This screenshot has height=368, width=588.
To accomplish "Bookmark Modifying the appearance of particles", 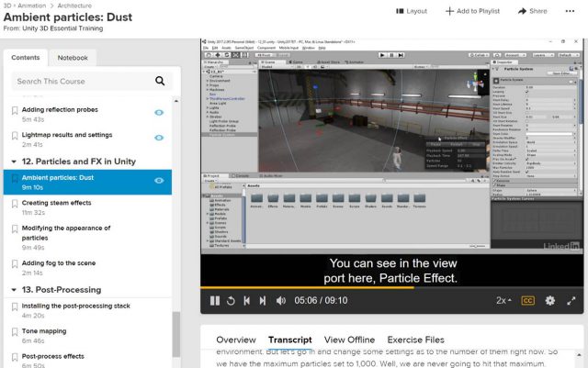I will pyautogui.click(x=15, y=229).
